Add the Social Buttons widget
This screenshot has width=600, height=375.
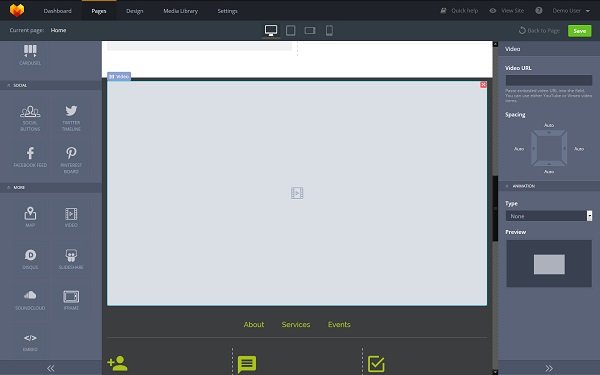(x=30, y=118)
